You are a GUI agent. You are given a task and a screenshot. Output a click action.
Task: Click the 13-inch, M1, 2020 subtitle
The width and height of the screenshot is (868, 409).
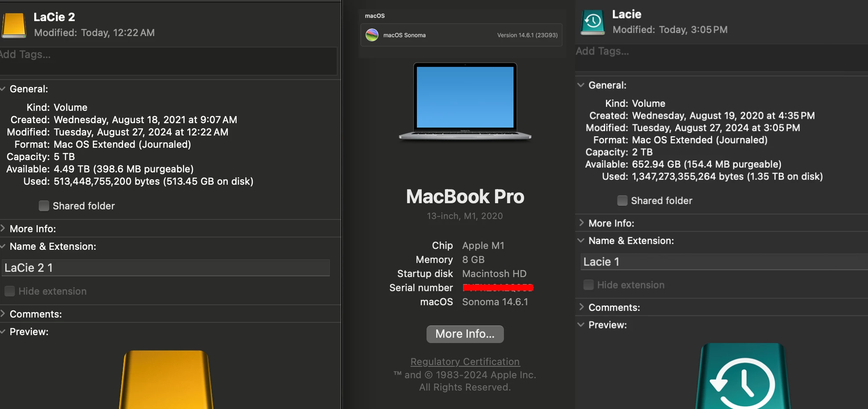click(465, 216)
